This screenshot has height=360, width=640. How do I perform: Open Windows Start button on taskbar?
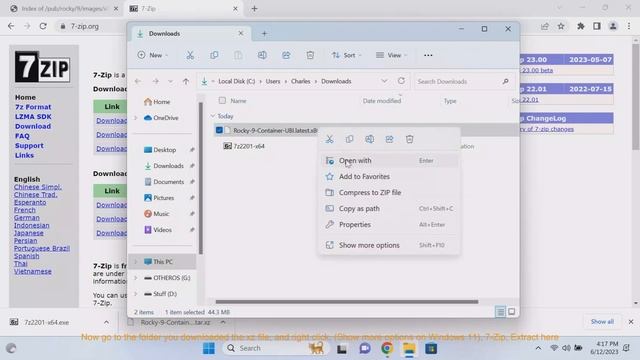point(209,348)
